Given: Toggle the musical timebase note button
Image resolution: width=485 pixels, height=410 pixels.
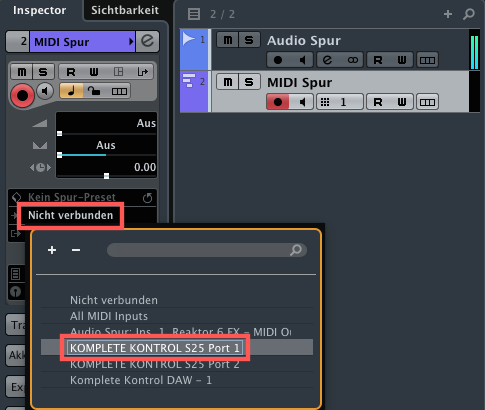Looking at the screenshot, I should [71, 91].
